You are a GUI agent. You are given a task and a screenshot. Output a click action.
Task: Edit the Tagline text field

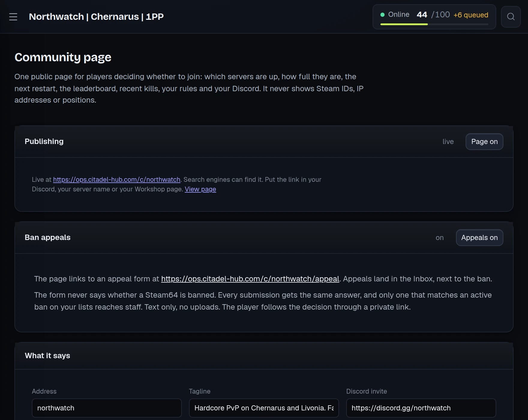[264, 408]
